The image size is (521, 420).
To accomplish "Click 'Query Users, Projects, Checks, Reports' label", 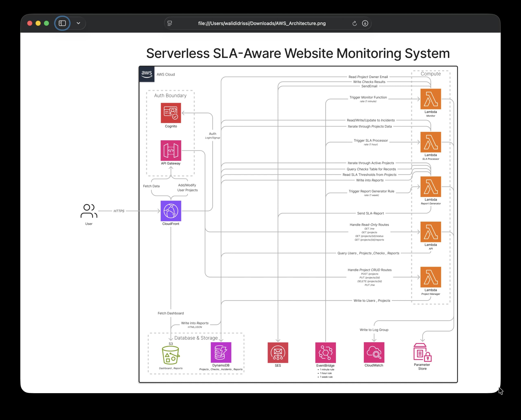I will (x=368, y=253).
